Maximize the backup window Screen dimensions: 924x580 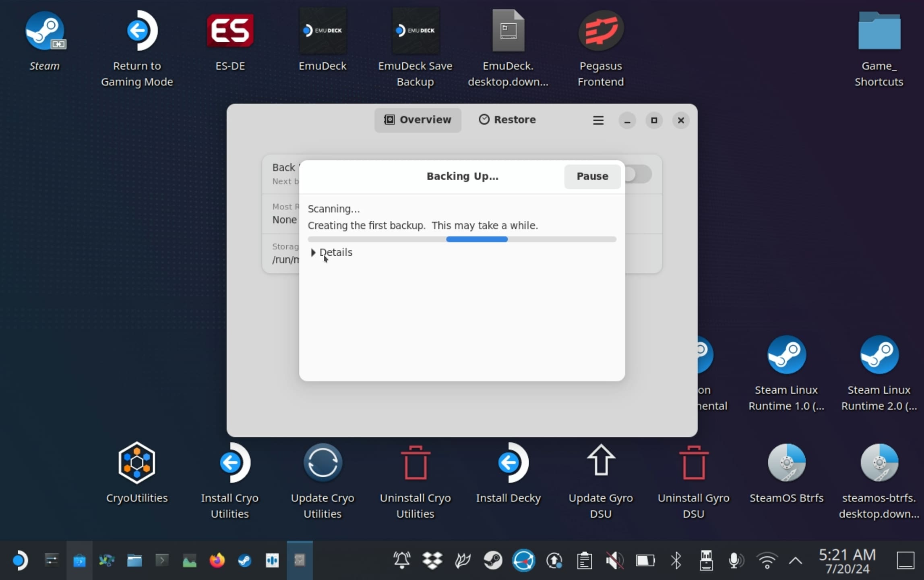click(654, 120)
